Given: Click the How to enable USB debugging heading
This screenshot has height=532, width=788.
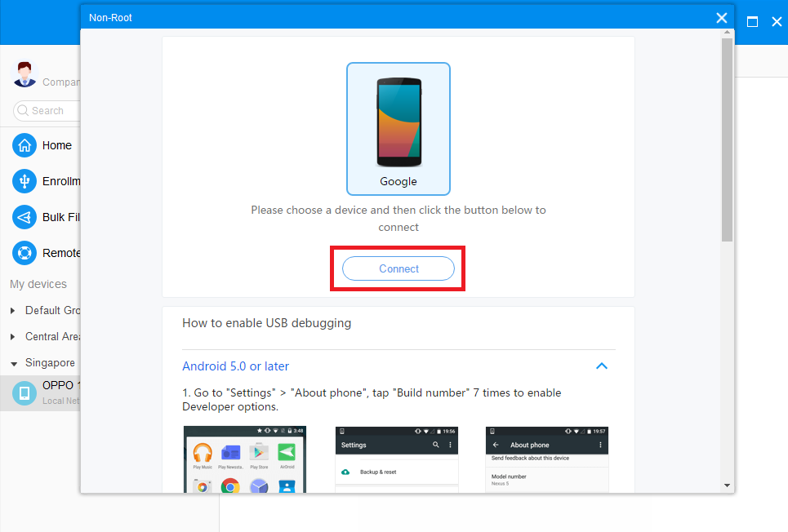Looking at the screenshot, I should 266,323.
